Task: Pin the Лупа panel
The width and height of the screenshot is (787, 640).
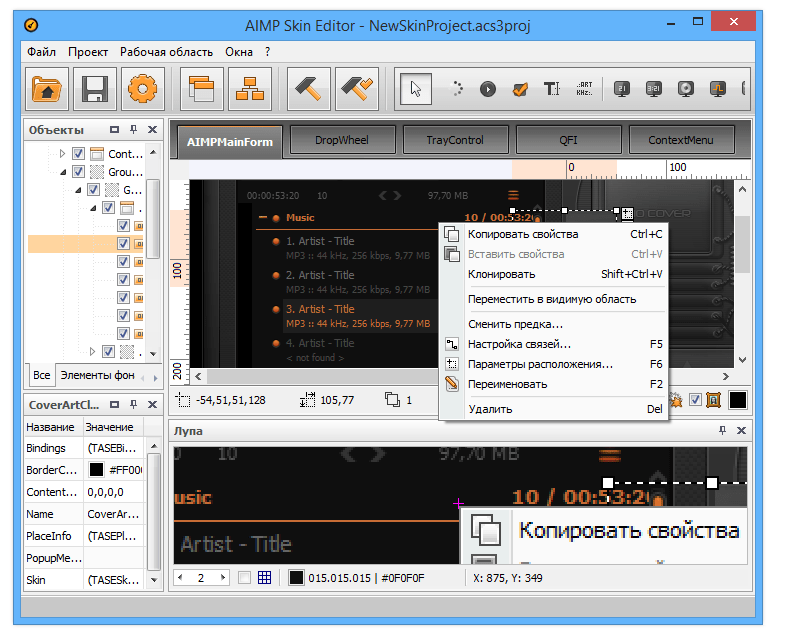Action: [x=722, y=430]
